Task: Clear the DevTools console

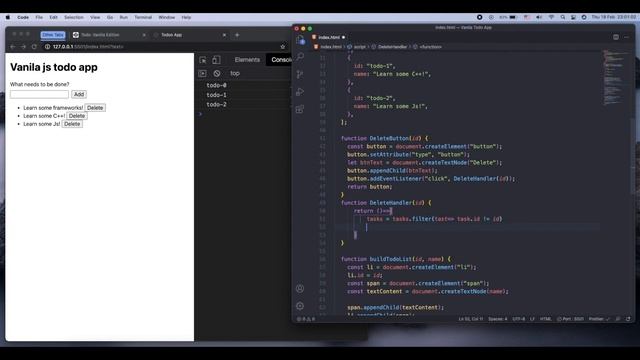Action: 217,73
